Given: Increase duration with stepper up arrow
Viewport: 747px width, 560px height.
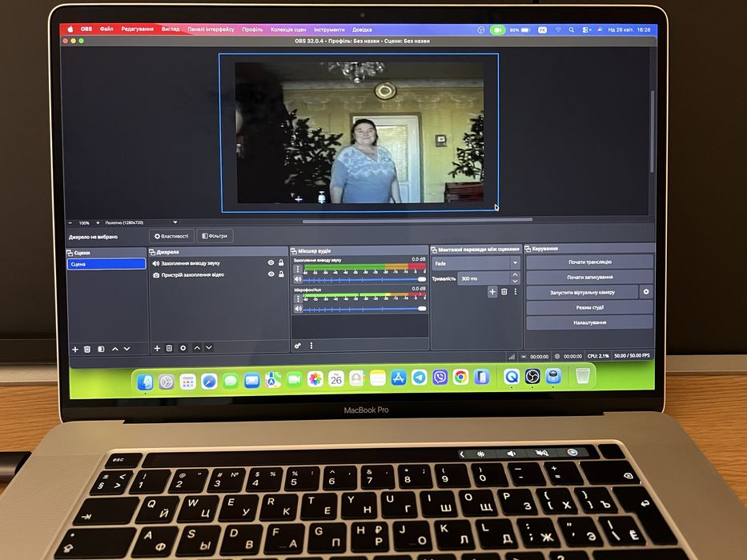Looking at the screenshot, I should [x=515, y=275].
